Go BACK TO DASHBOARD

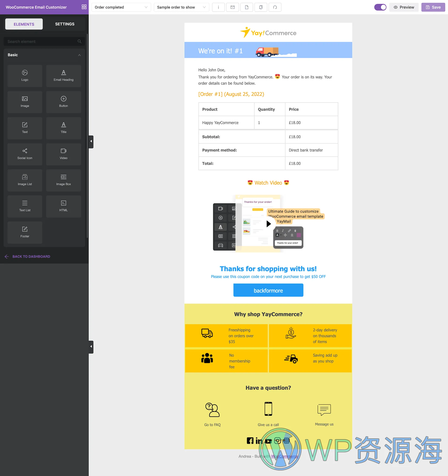tap(28, 256)
